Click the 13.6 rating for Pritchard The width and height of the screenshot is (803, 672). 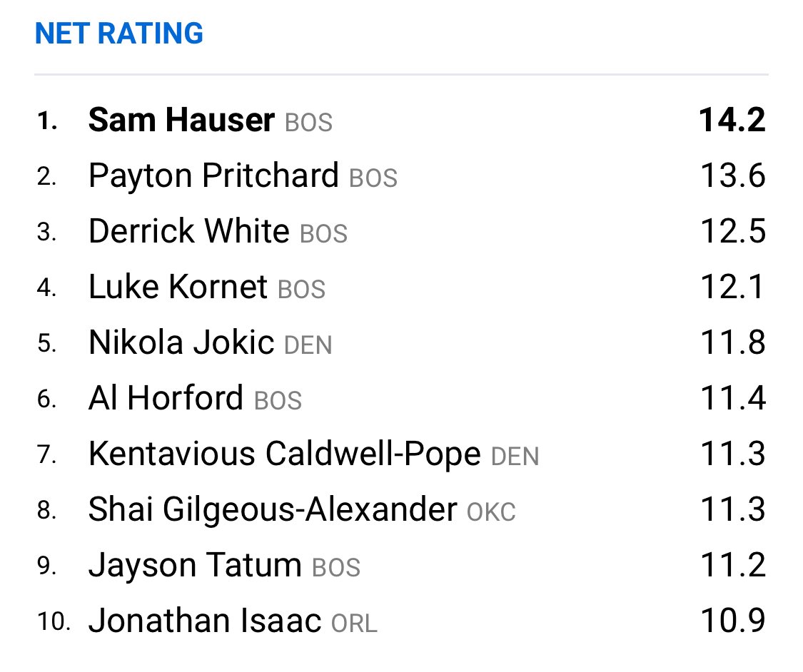click(733, 175)
